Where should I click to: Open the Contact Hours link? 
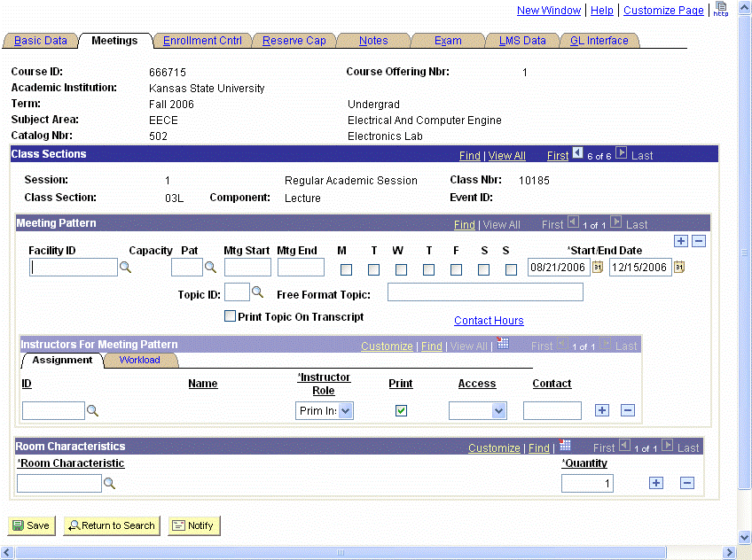coord(489,321)
